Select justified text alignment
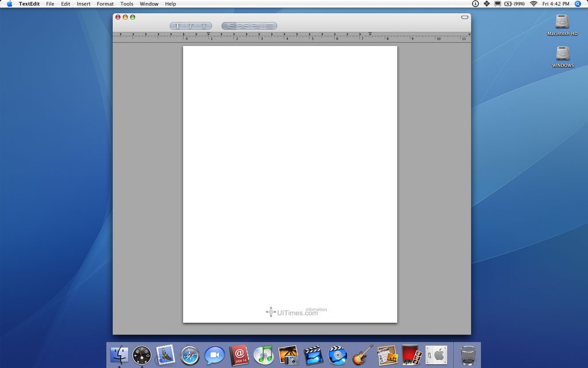The height and width of the screenshot is (368, 588). pos(269,26)
